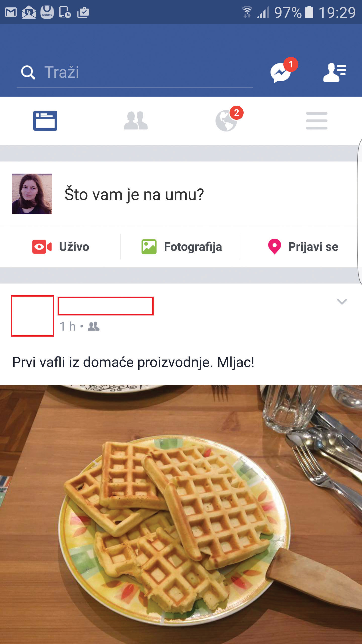
Task: Tap the green Fotografija picture icon
Action: click(149, 247)
